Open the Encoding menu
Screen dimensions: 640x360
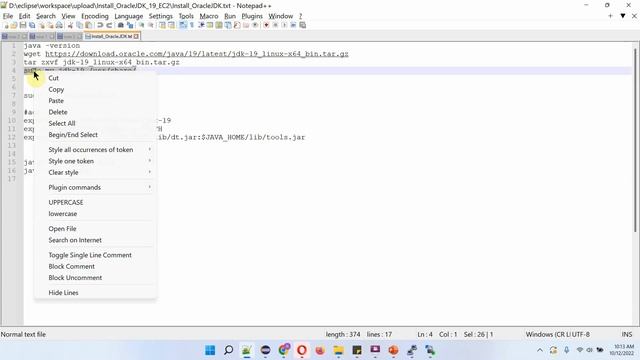point(95,16)
